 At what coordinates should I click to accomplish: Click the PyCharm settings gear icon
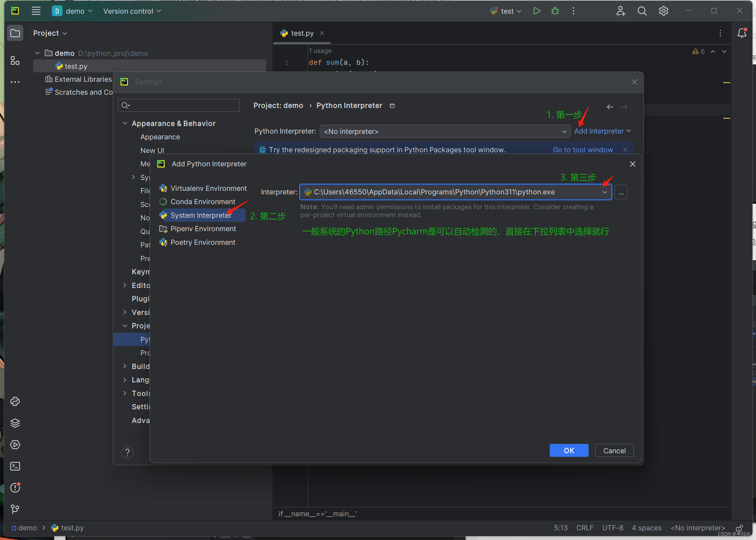pos(664,11)
